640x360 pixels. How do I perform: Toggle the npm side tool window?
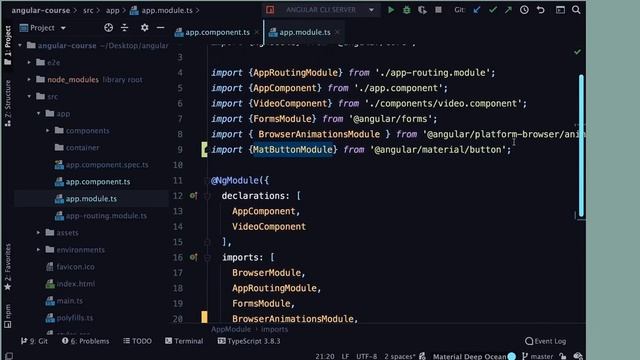tap(8, 316)
